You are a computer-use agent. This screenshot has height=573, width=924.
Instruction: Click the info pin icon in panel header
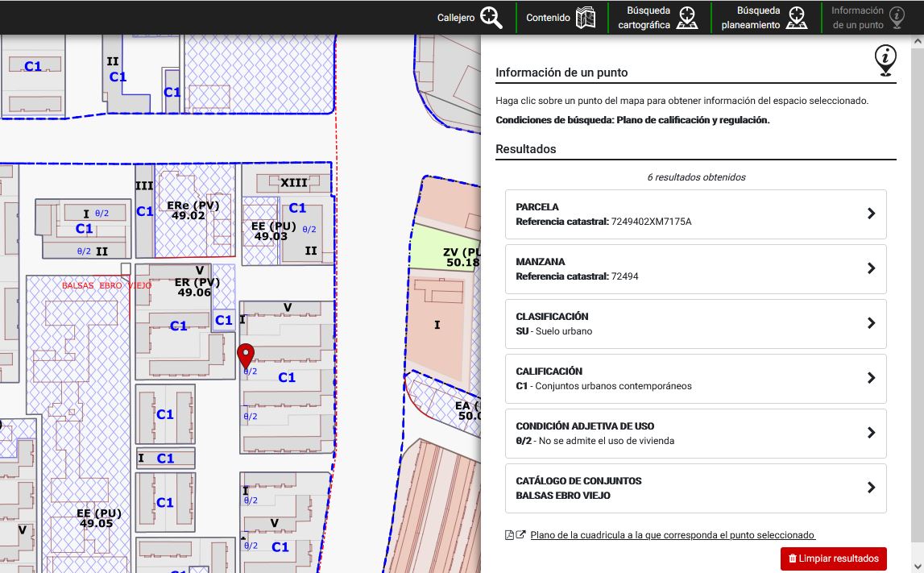point(885,60)
